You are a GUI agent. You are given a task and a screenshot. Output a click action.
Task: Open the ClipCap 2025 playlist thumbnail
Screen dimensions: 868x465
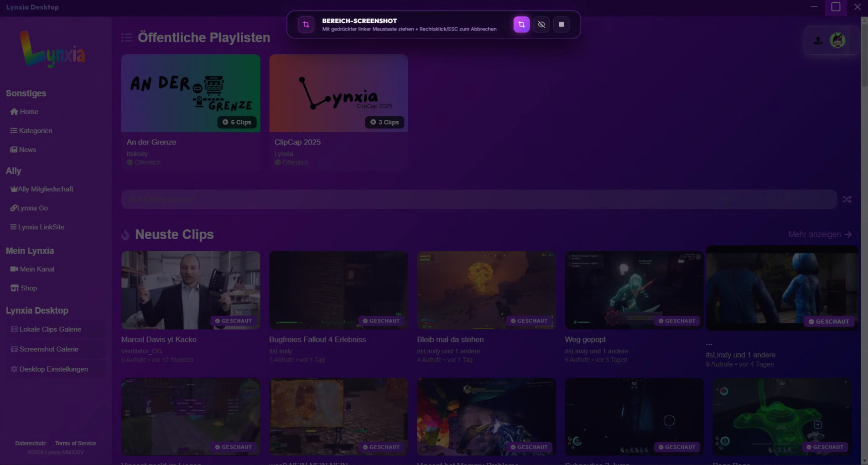click(338, 93)
